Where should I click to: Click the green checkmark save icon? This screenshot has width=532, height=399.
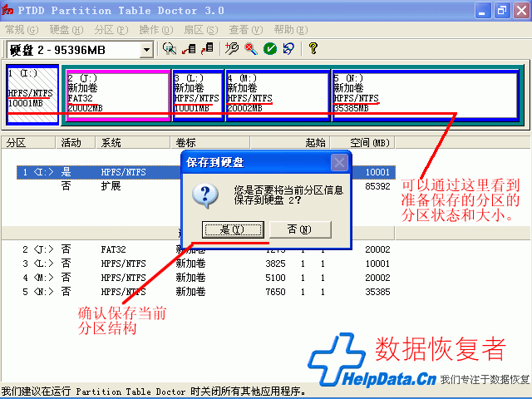[x=270, y=49]
